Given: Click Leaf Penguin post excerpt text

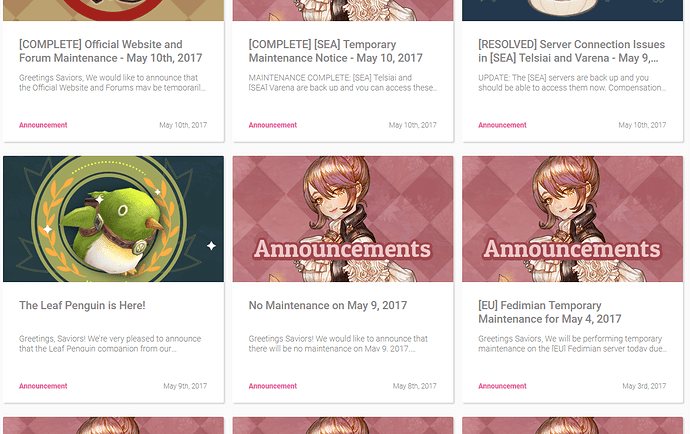Looking at the screenshot, I should [110, 344].
